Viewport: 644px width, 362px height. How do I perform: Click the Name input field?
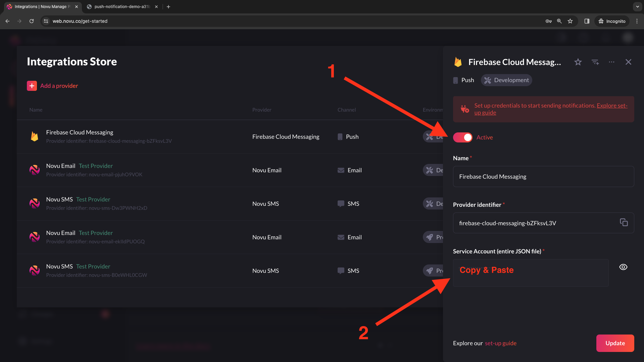tap(543, 176)
